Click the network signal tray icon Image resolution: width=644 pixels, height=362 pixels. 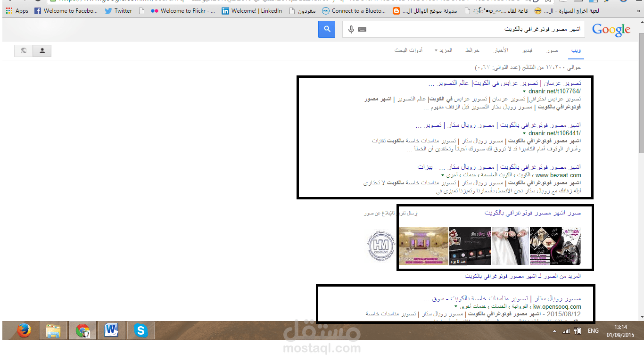pyautogui.click(x=566, y=331)
